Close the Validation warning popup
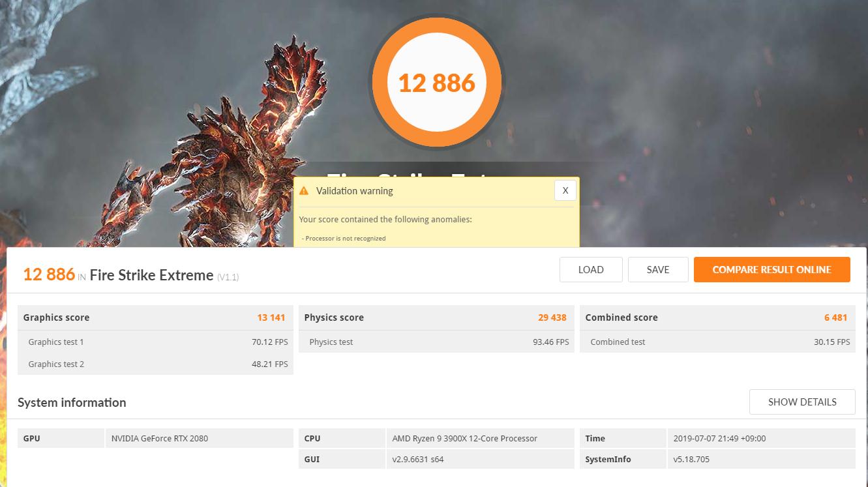 565,190
